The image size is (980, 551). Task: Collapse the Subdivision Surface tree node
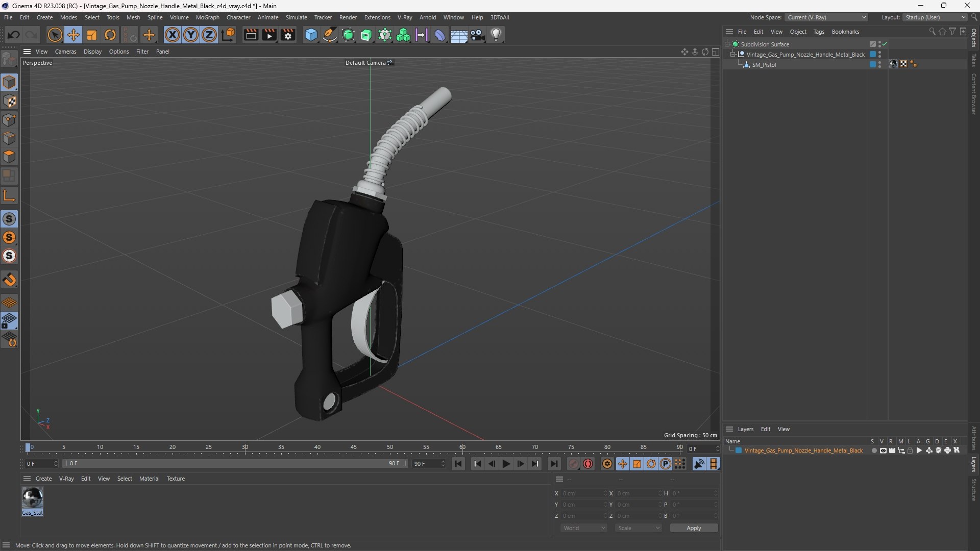(x=727, y=44)
